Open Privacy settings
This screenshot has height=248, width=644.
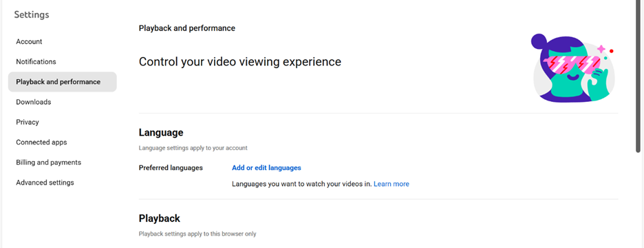[28, 122]
